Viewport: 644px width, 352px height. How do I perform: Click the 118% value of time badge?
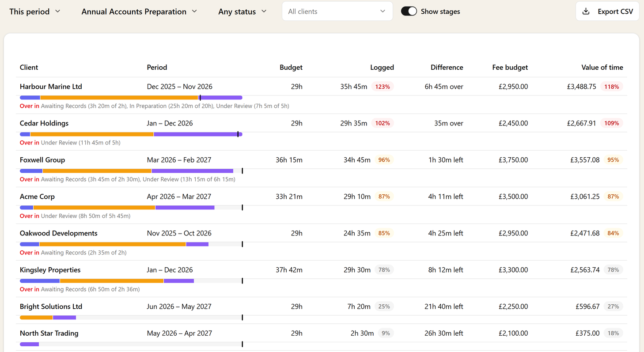click(x=612, y=87)
